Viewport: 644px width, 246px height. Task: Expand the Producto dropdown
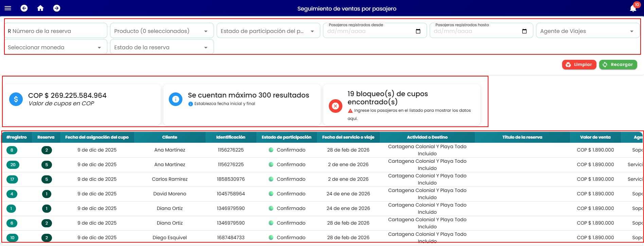pyautogui.click(x=162, y=31)
